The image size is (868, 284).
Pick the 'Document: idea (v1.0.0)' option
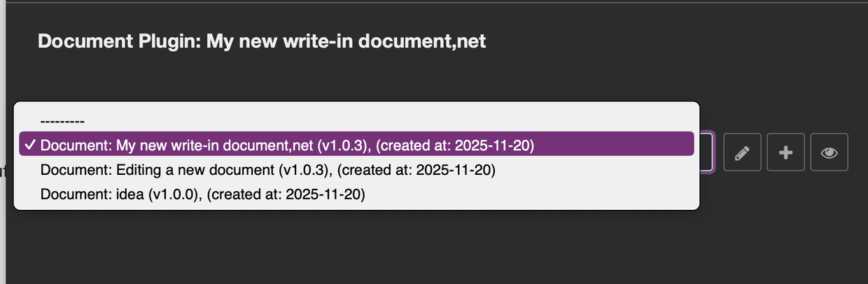[203, 194]
